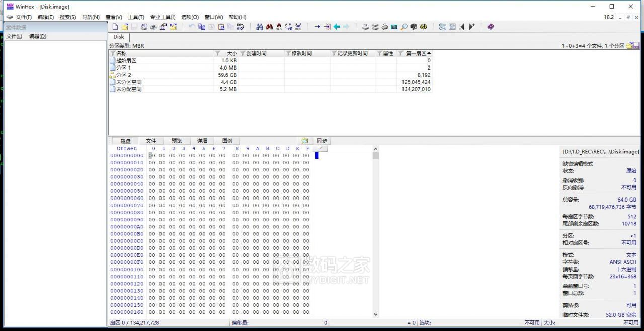Image resolution: width=644 pixels, height=331 pixels.
Task: Select the 未分区空间 row
Action: [270, 82]
